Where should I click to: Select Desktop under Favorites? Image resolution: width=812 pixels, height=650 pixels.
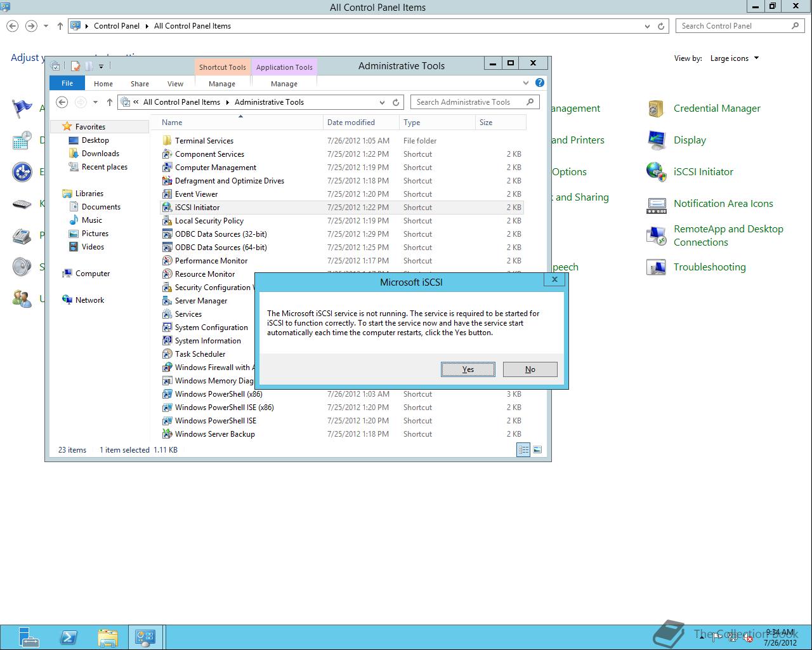pos(95,140)
